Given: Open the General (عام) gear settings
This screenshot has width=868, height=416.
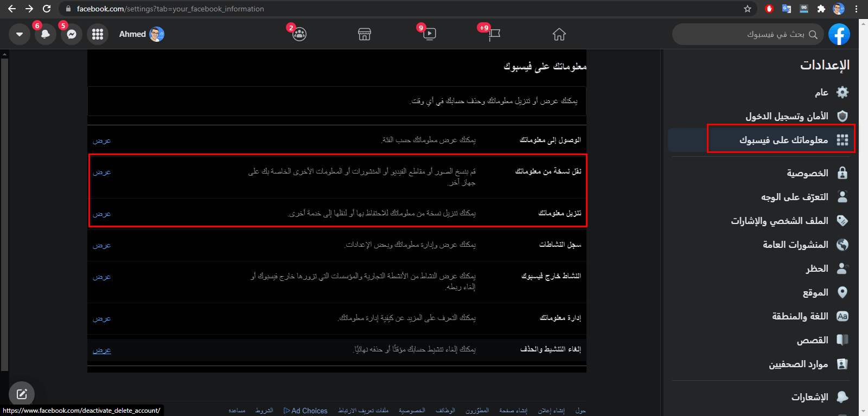Looking at the screenshot, I should [x=843, y=92].
